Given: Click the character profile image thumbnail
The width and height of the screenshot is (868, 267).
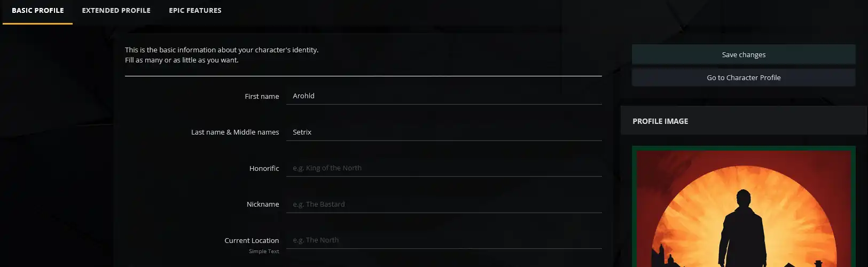Looking at the screenshot, I should [x=744, y=208].
